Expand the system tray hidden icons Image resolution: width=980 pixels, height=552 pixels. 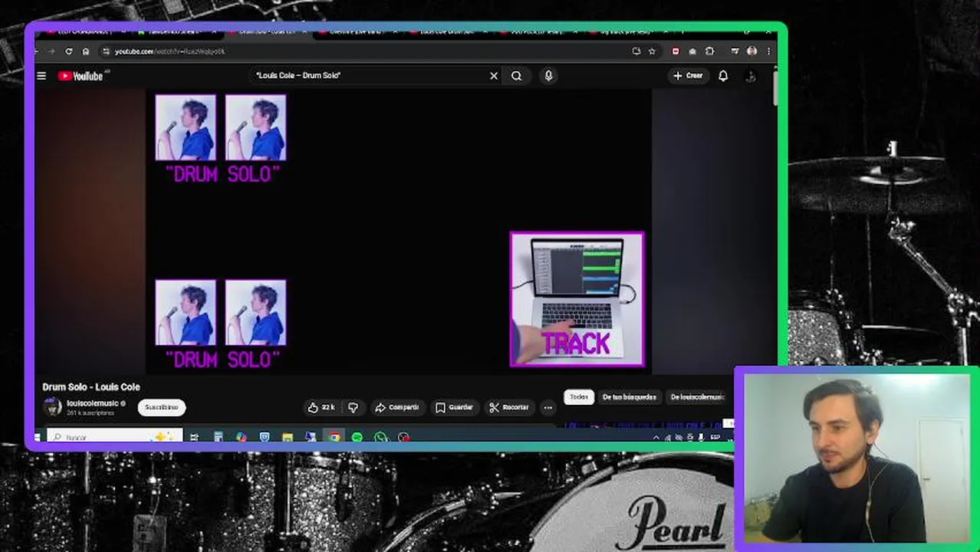click(656, 438)
